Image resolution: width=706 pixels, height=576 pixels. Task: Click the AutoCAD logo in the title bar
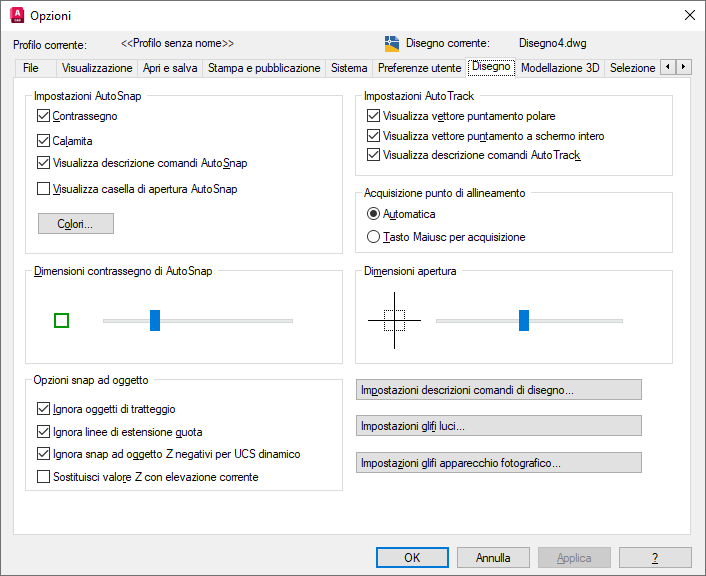[x=16, y=15]
